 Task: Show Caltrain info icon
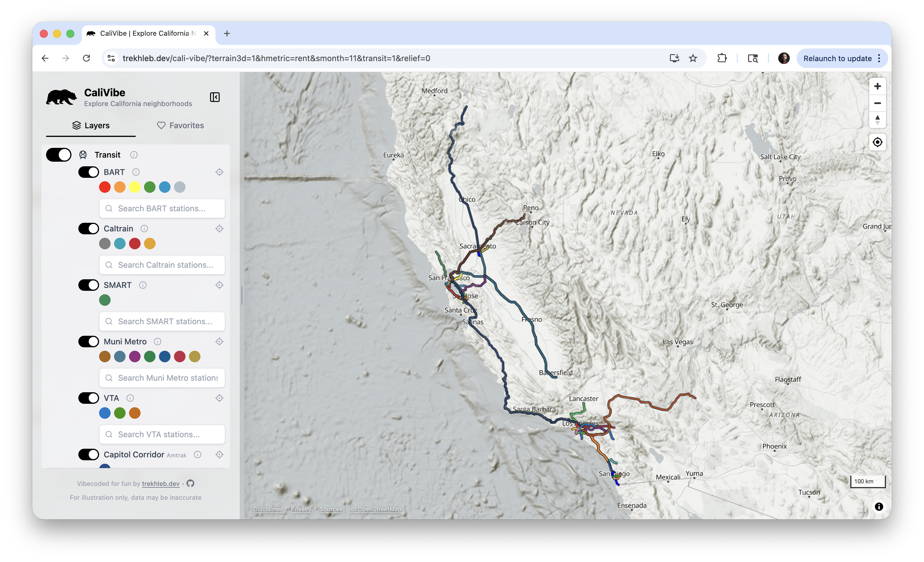[144, 229]
